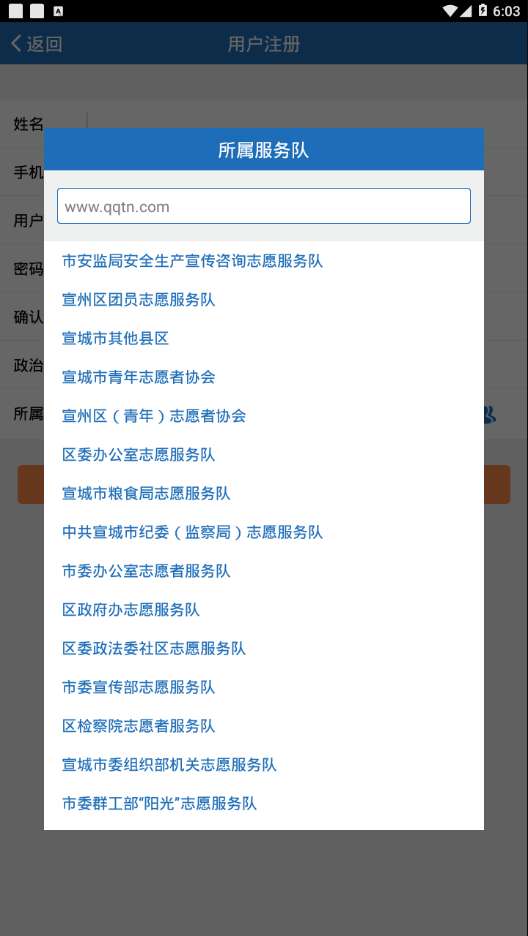
Task: Focus the www.qqtn.com search field
Action: 264,207
